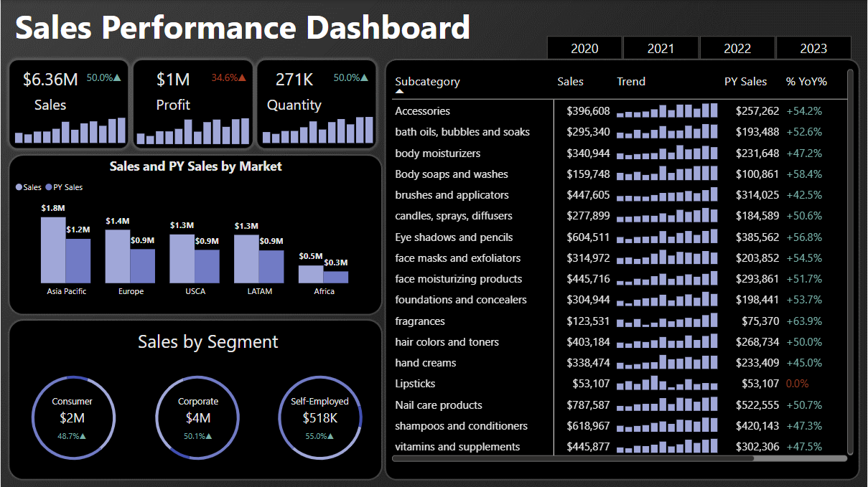Select the fragrances subcategory
Viewport: 868px width, 487px height.
click(420, 321)
